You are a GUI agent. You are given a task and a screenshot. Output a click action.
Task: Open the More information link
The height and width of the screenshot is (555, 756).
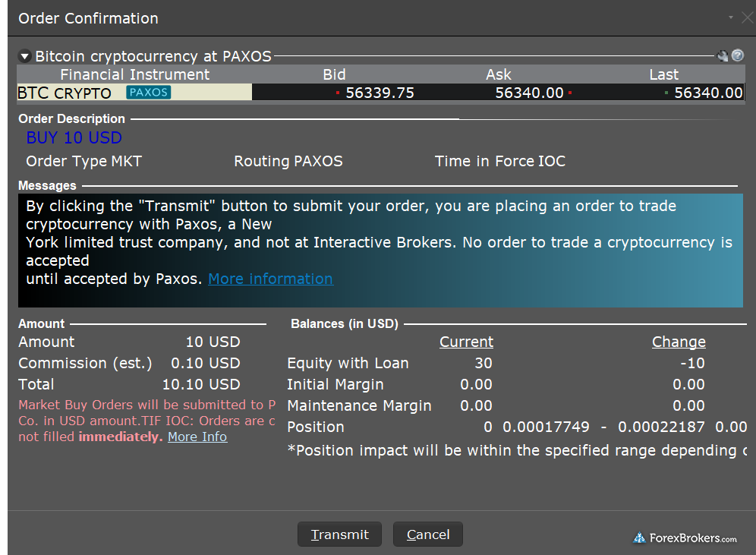(270, 279)
